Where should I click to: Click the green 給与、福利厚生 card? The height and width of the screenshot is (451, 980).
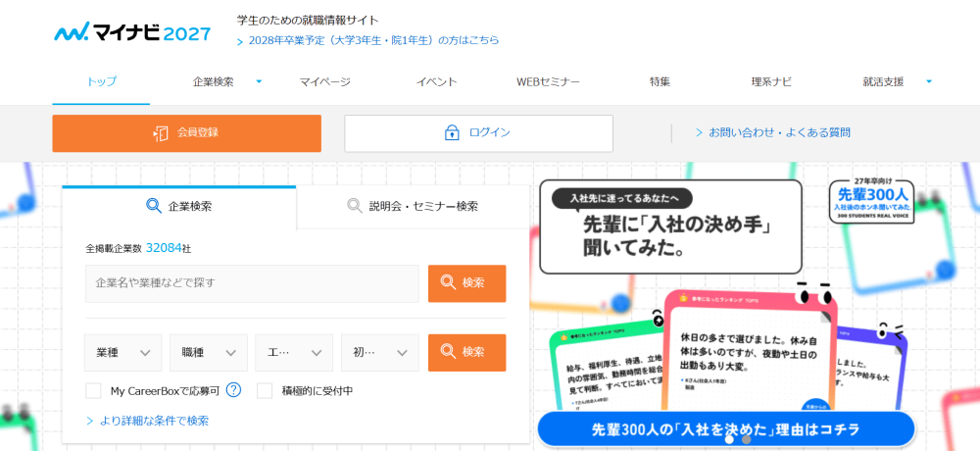click(x=607, y=369)
